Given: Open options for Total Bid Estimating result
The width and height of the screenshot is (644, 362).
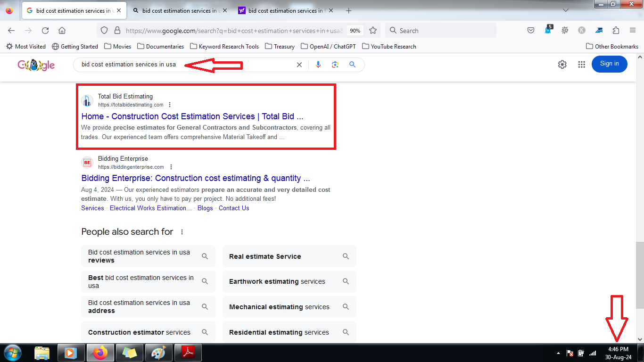Looking at the screenshot, I should 170,105.
